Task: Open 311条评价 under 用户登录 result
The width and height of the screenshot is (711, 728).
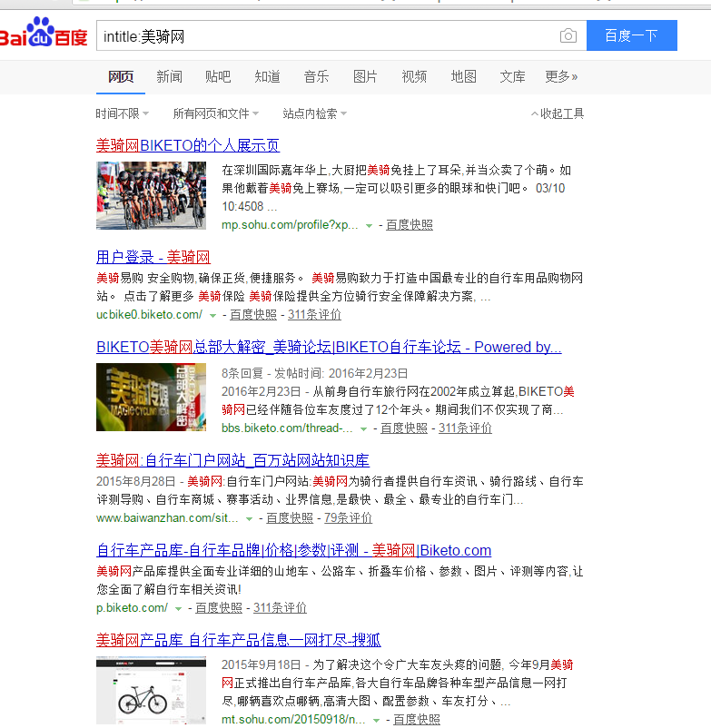Action: point(314,315)
